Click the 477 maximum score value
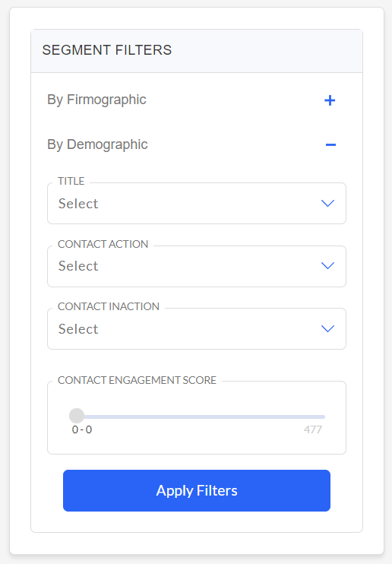 [313, 429]
